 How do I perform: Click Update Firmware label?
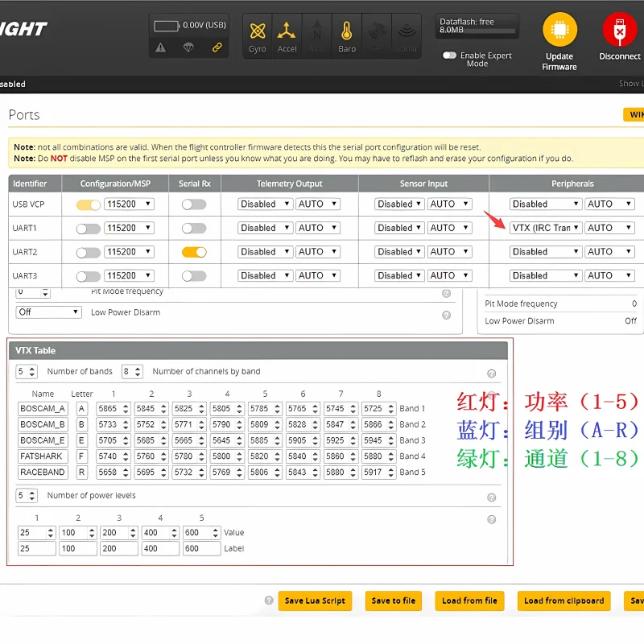pos(559,62)
